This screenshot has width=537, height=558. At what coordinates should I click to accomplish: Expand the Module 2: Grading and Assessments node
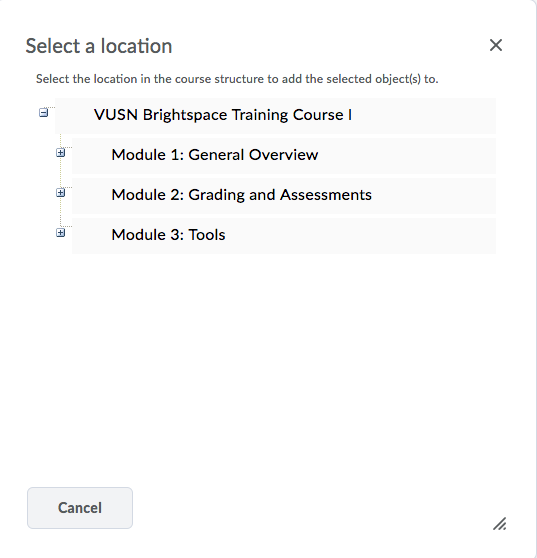click(61, 193)
